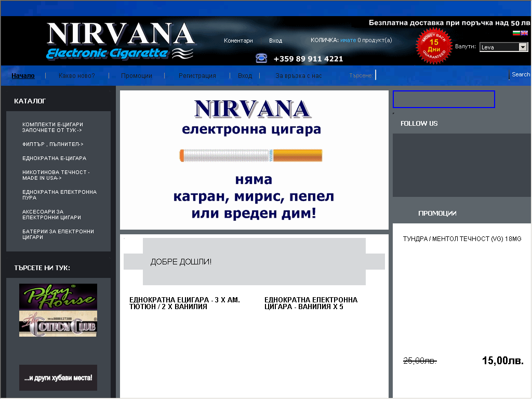Switch to English via UK flag icon

pos(524,33)
